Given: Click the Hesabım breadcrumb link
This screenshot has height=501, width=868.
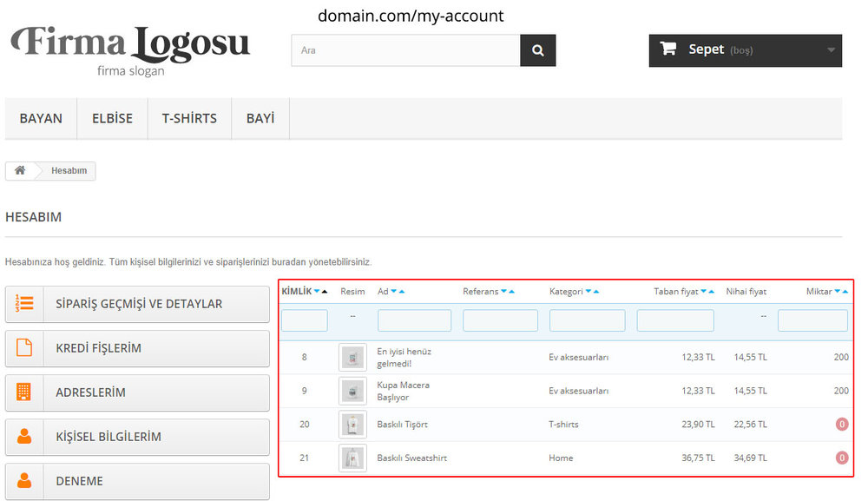Looking at the screenshot, I should [x=69, y=170].
